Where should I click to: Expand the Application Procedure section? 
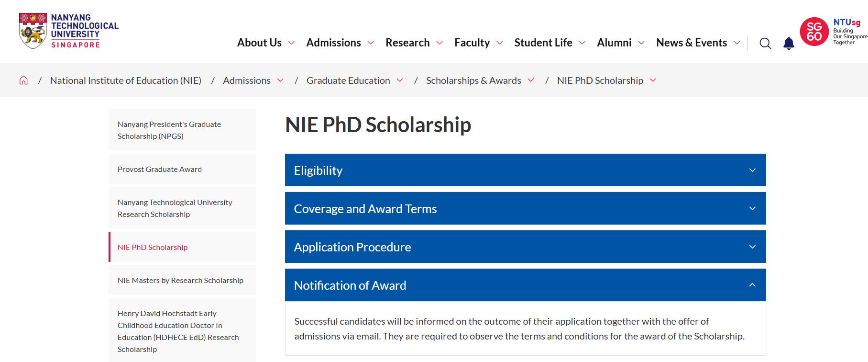525,247
